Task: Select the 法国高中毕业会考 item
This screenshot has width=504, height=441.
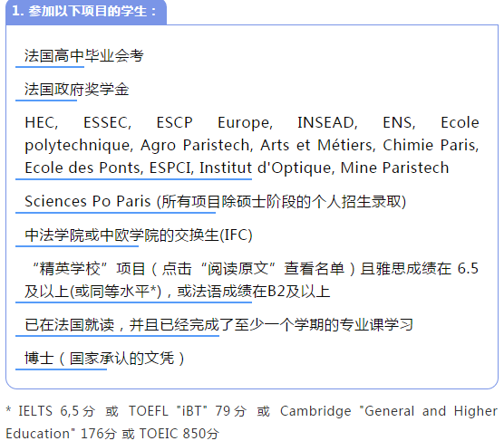Action: tap(84, 55)
